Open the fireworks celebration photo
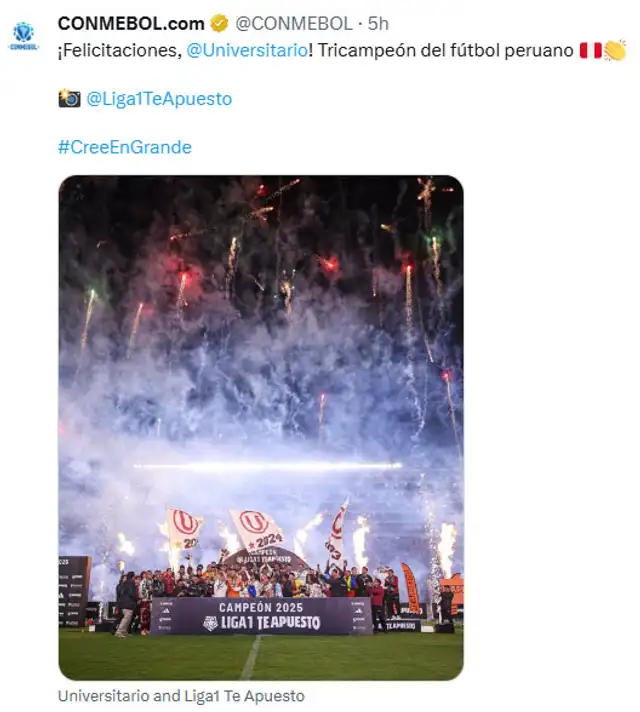Viewport: 640px width, 712px height. pyautogui.click(x=261, y=427)
